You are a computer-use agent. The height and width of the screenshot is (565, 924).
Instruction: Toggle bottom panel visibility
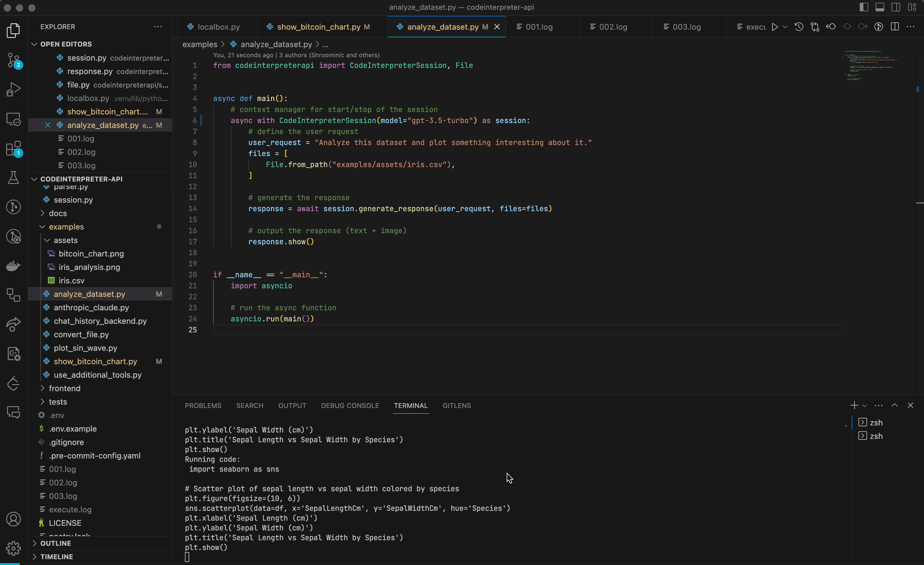click(x=880, y=7)
